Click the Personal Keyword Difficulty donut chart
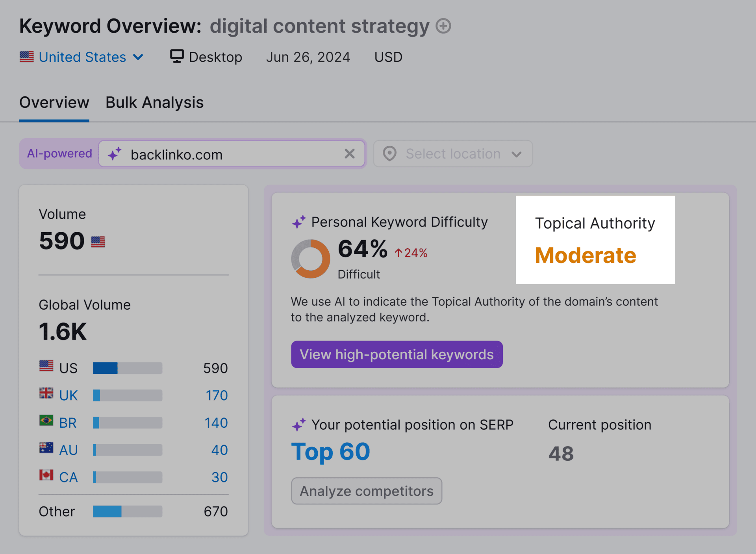 pyautogui.click(x=311, y=259)
